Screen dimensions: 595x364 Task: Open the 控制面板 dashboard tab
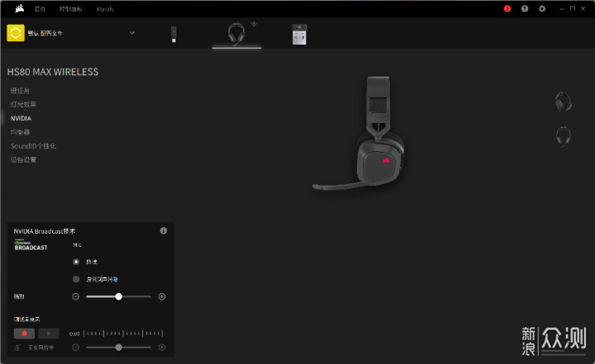click(x=70, y=9)
